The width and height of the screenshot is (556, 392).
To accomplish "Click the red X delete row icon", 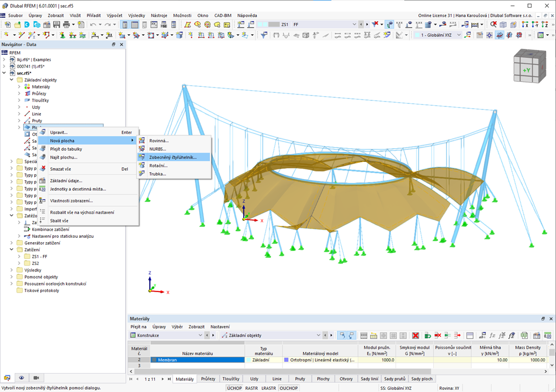I will pos(415,336).
